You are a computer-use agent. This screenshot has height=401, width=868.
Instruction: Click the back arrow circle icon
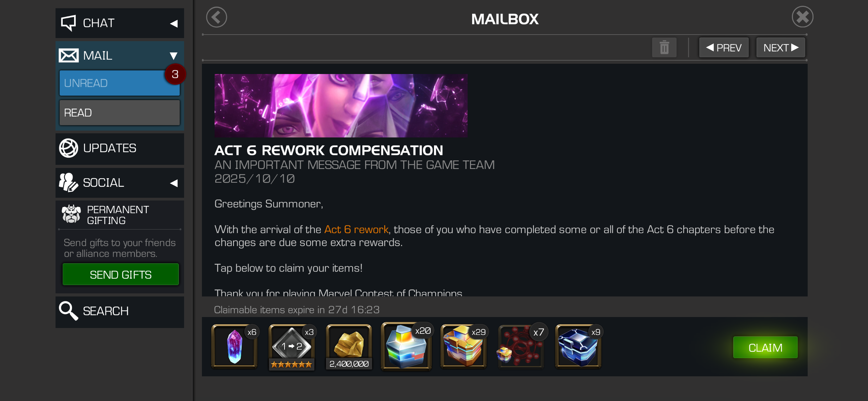(217, 17)
